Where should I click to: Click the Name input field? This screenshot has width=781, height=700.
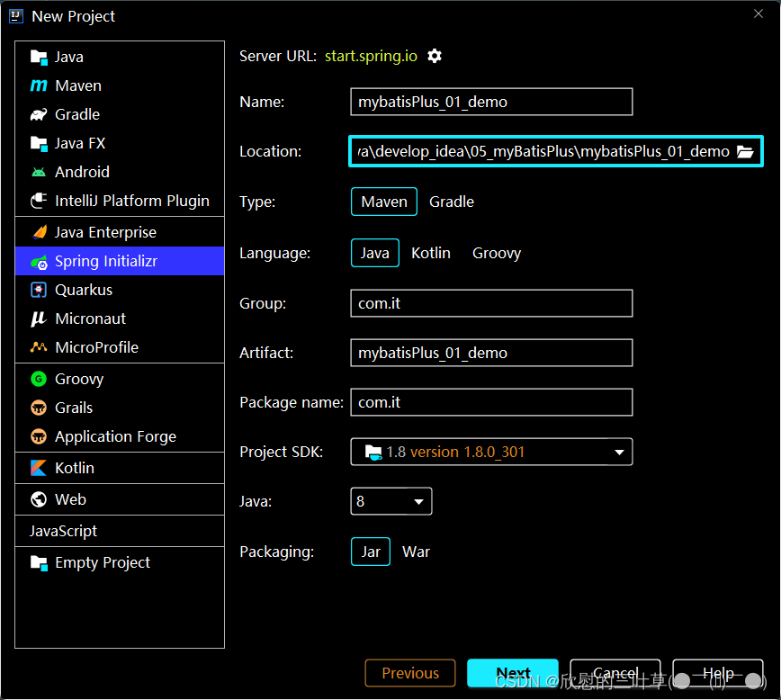(491, 103)
